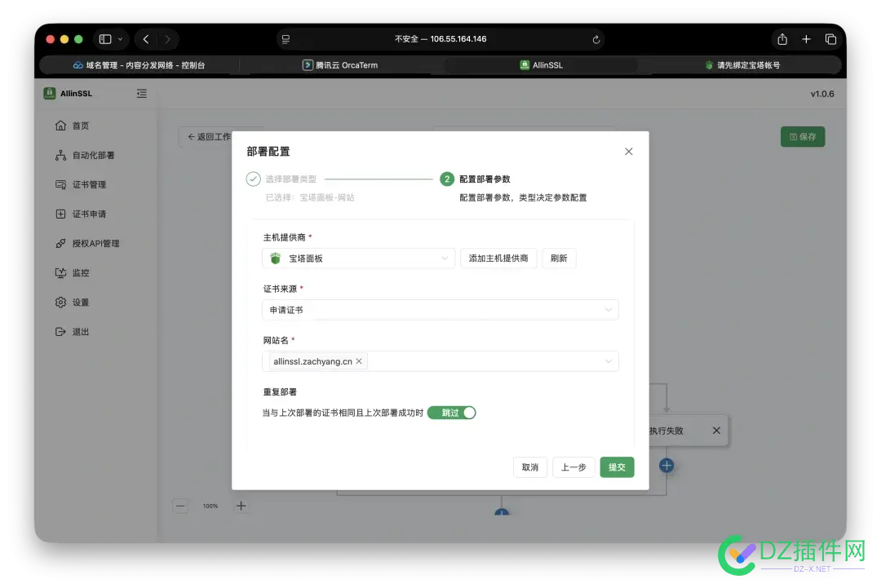Click the blue plus node below 执行失败
Image resolution: width=881 pixels, height=588 pixels.
tap(666, 466)
